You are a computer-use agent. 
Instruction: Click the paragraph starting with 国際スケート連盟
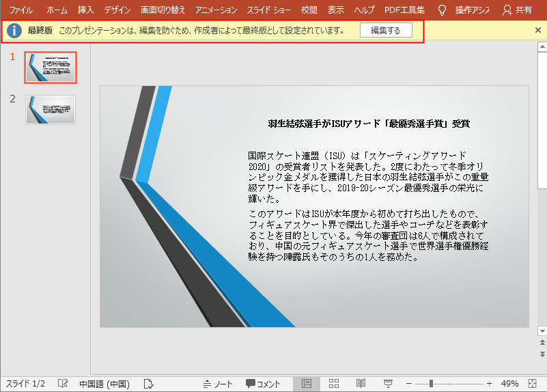(x=368, y=177)
